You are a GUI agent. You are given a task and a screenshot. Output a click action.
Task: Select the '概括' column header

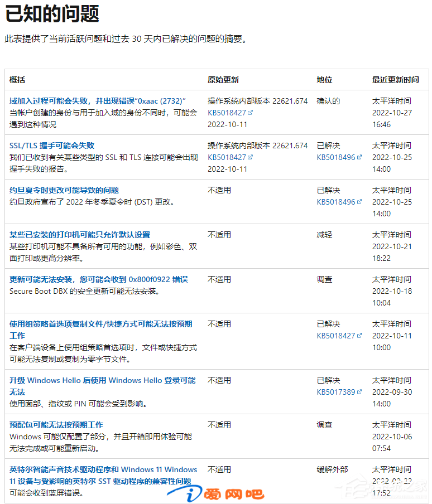point(17,80)
